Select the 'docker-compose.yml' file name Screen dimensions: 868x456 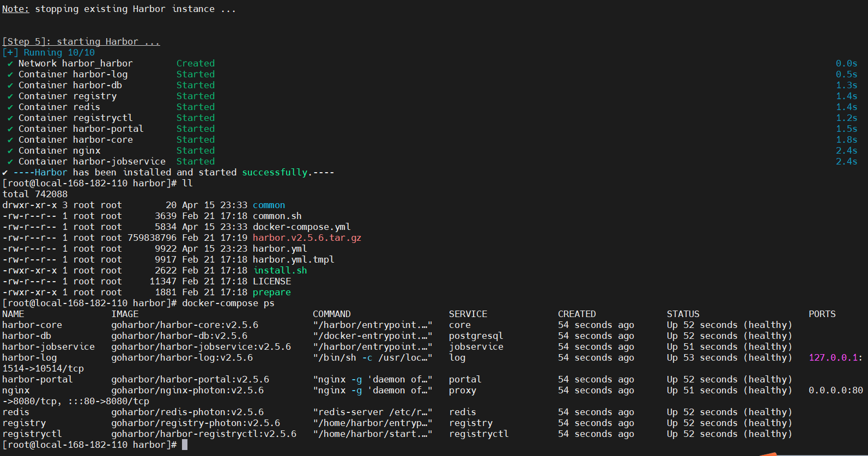tap(302, 227)
